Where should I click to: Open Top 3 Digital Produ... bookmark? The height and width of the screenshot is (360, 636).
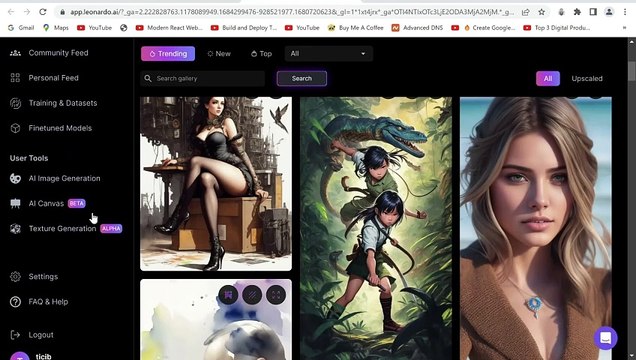(x=556, y=28)
